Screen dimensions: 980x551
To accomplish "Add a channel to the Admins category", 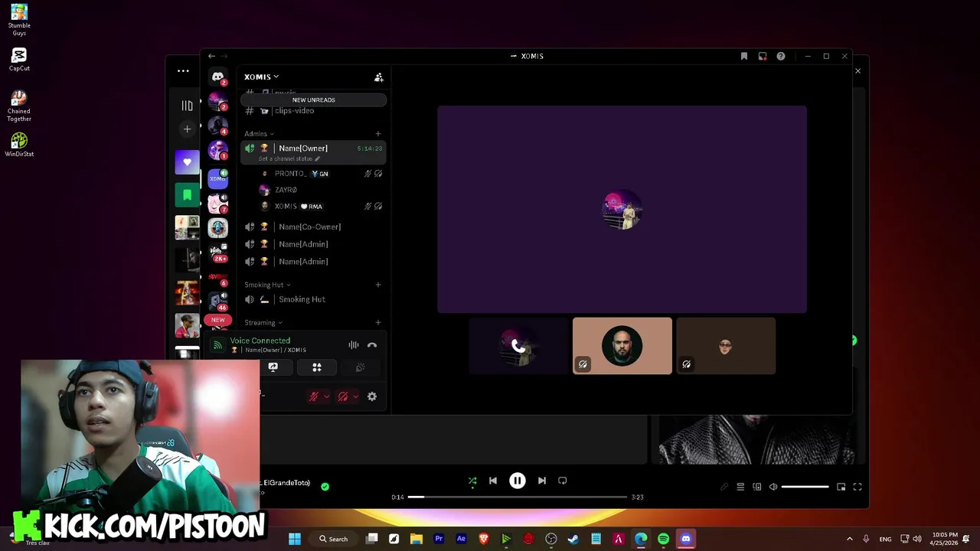I will point(377,134).
